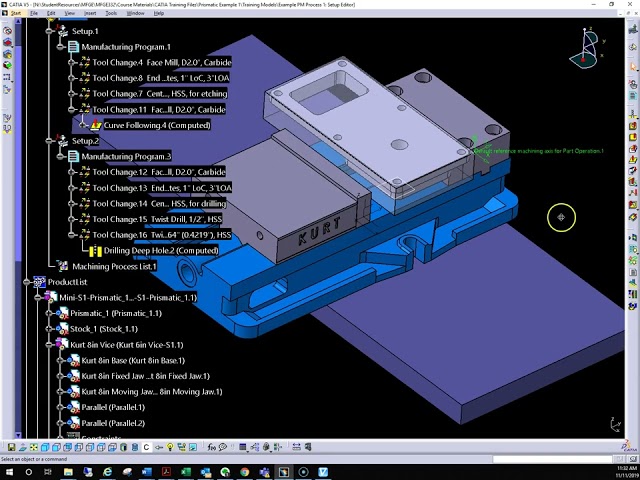Select 'Curve Following.4 (Computed)' label

tap(157, 125)
